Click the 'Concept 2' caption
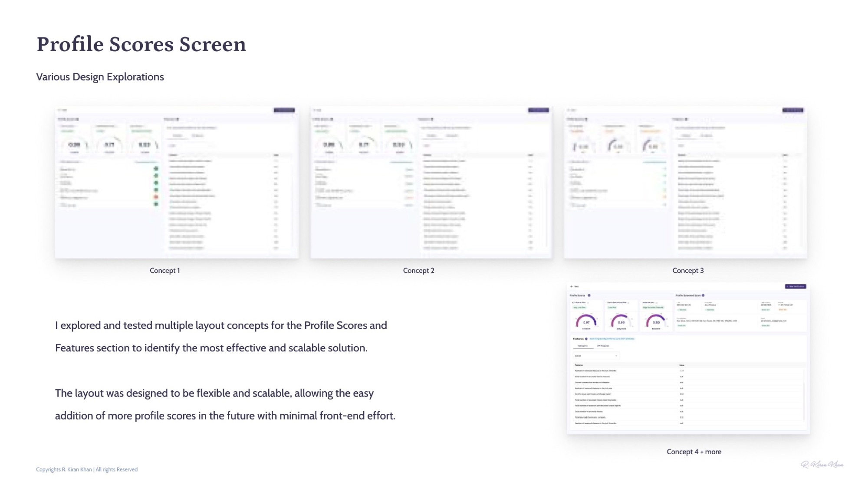The image size is (868, 488). click(418, 270)
